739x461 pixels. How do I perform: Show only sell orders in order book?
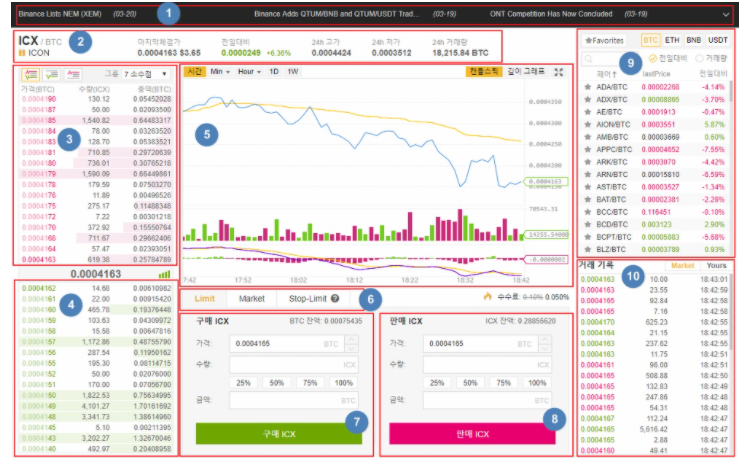73,74
